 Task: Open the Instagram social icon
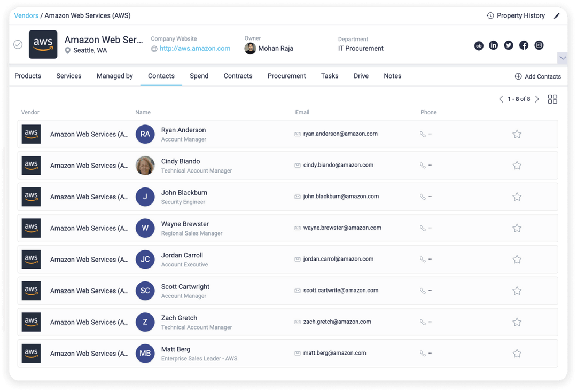pyautogui.click(x=539, y=45)
